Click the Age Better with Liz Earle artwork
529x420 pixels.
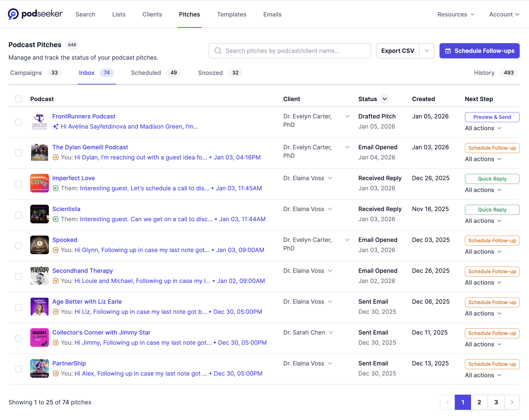click(40, 307)
